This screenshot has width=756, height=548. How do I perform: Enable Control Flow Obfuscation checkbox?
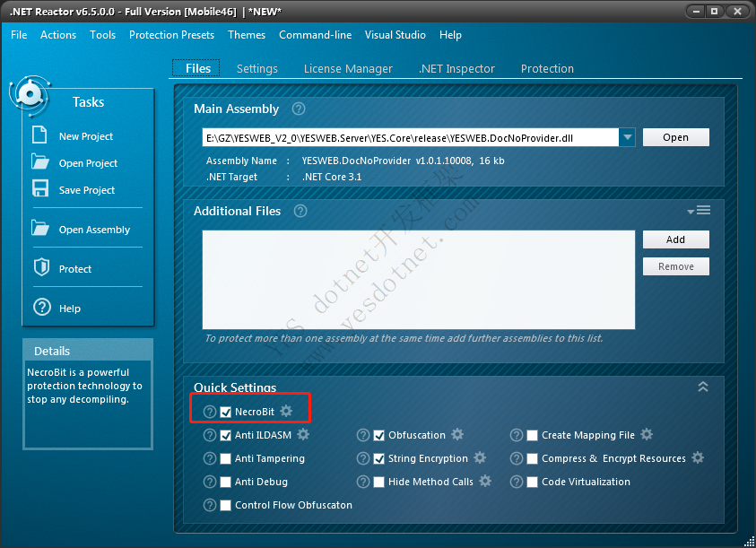coord(226,505)
